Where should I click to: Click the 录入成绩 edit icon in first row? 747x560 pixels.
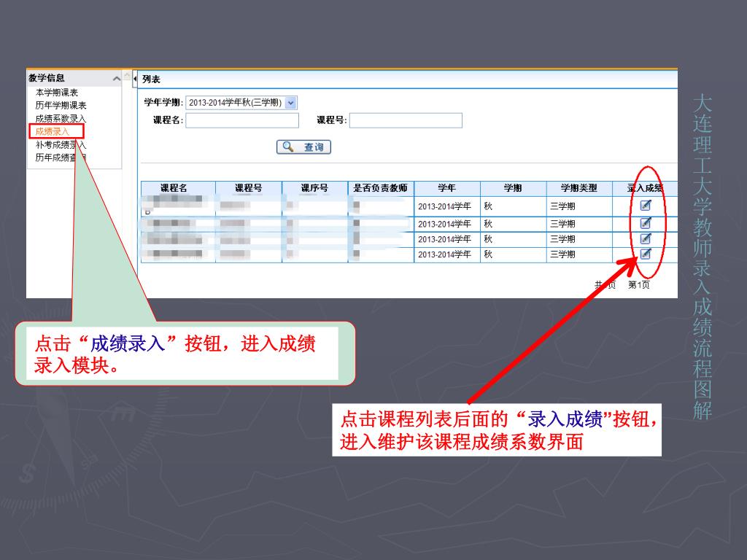coord(645,205)
